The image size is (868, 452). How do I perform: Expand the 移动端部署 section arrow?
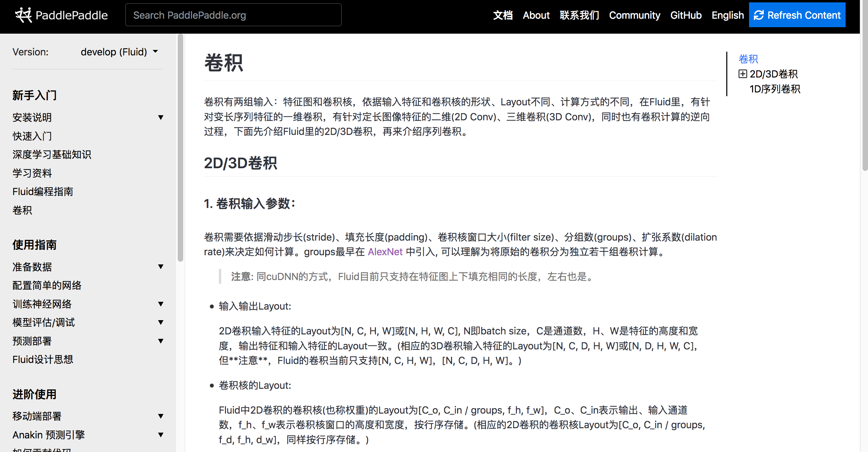[161, 416]
